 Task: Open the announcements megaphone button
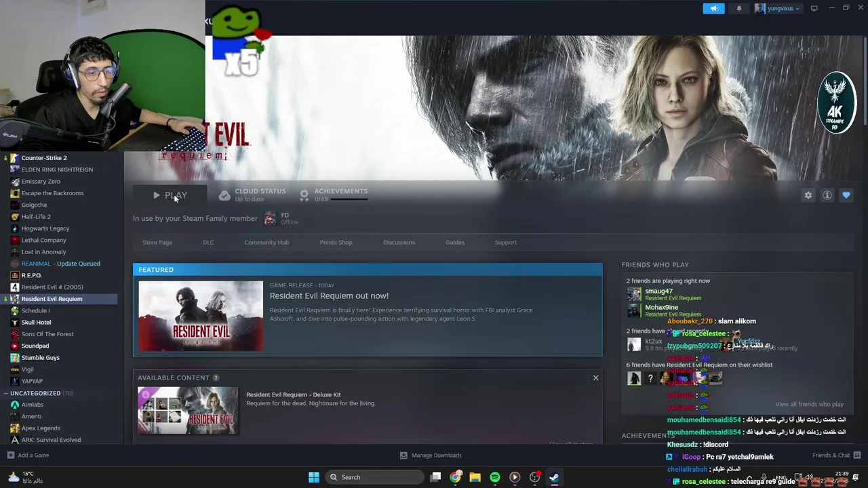(x=713, y=8)
